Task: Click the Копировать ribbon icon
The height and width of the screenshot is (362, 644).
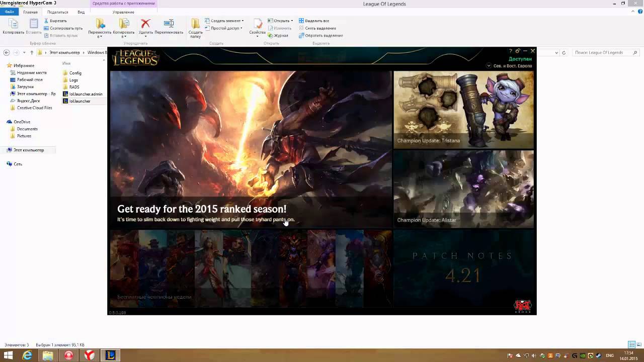Action: point(13,27)
